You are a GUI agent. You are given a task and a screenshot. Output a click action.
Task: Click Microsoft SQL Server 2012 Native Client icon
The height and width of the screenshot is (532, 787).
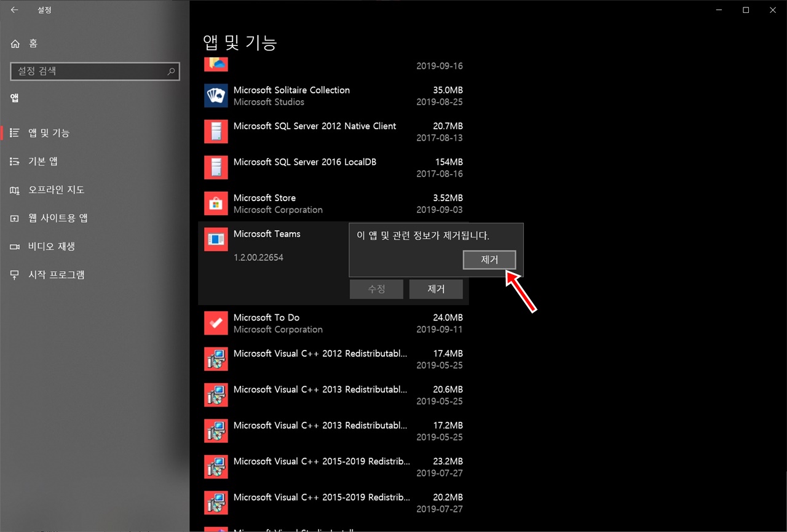coord(216,132)
